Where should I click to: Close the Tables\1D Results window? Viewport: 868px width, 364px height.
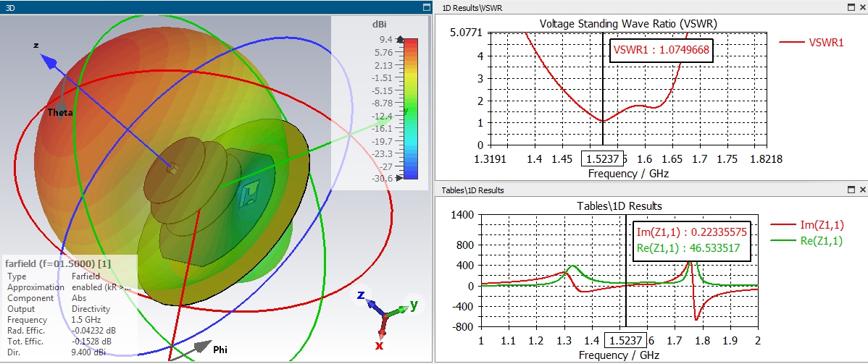click(x=862, y=190)
